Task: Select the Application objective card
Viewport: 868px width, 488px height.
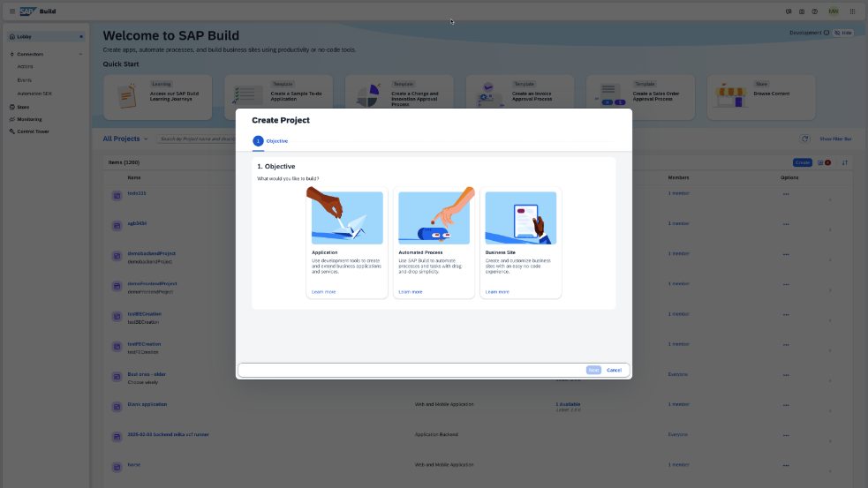Action: [x=347, y=243]
